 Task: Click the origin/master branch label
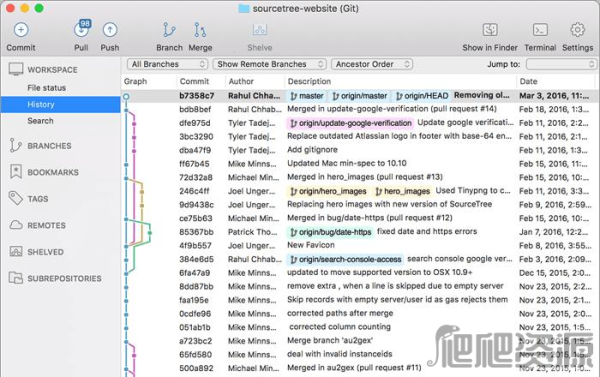pyautogui.click(x=360, y=96)
